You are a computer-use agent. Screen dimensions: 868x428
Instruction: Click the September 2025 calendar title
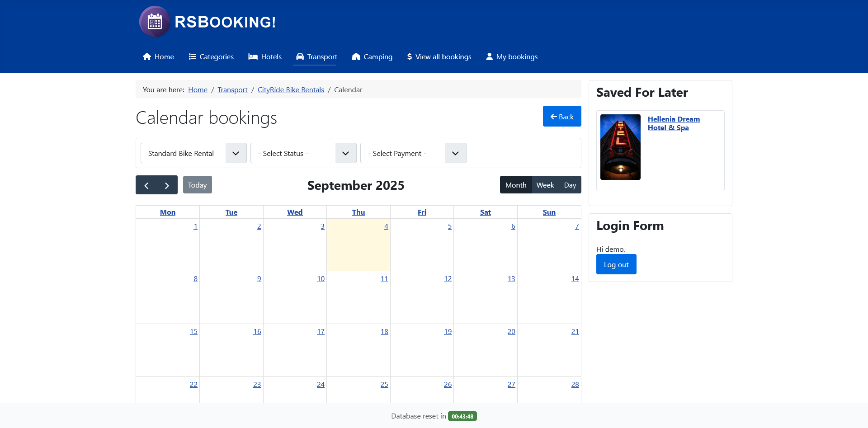(356, 185)
